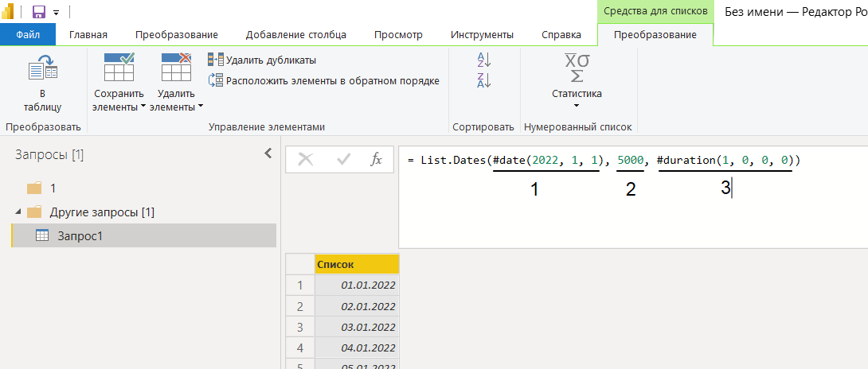Click inside the List.Dates formula bar

coord(633,197)
